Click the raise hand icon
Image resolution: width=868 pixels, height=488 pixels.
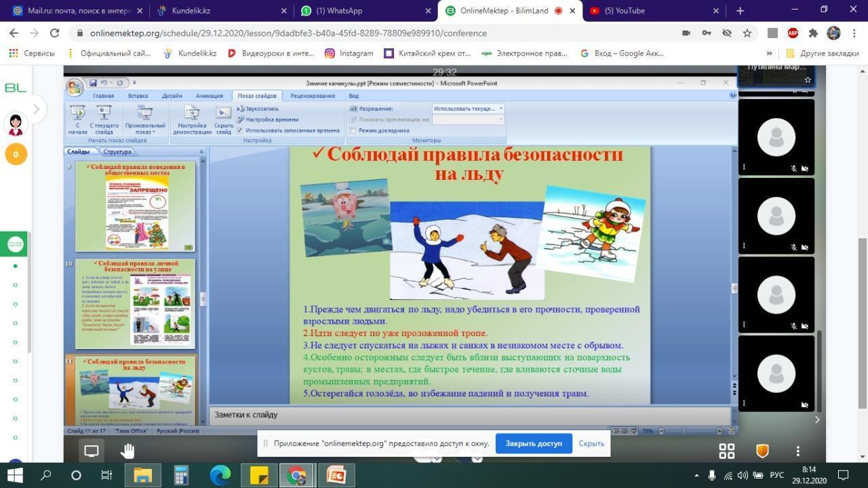tap(127, 451)
